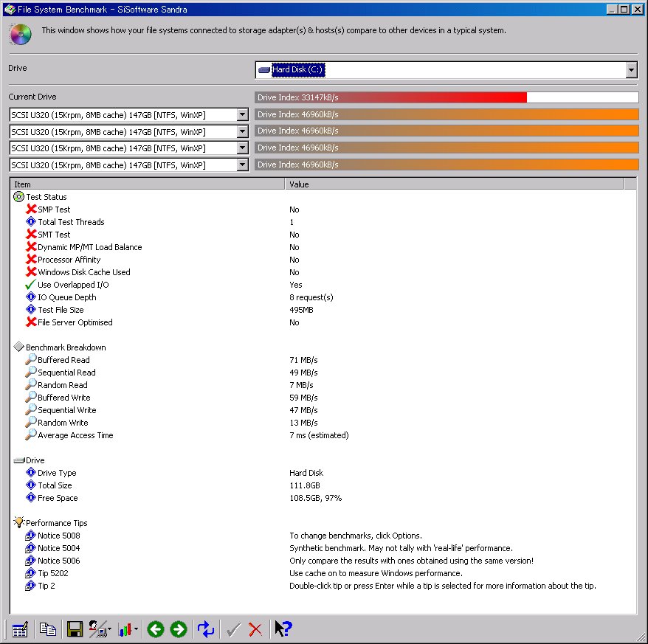
Task: Click the '71 MB/s' value
Action: point(303,360)
